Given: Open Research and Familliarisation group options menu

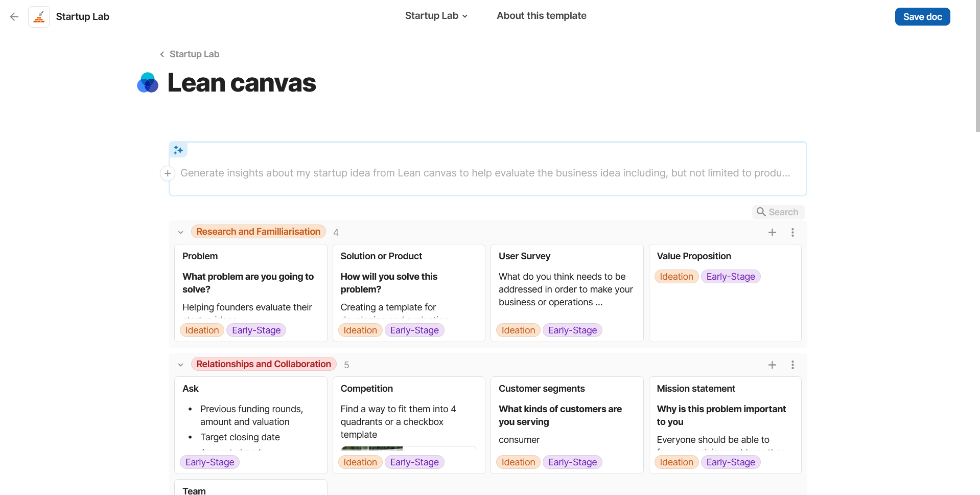Looking at the screenshot, I should [792, 233].
